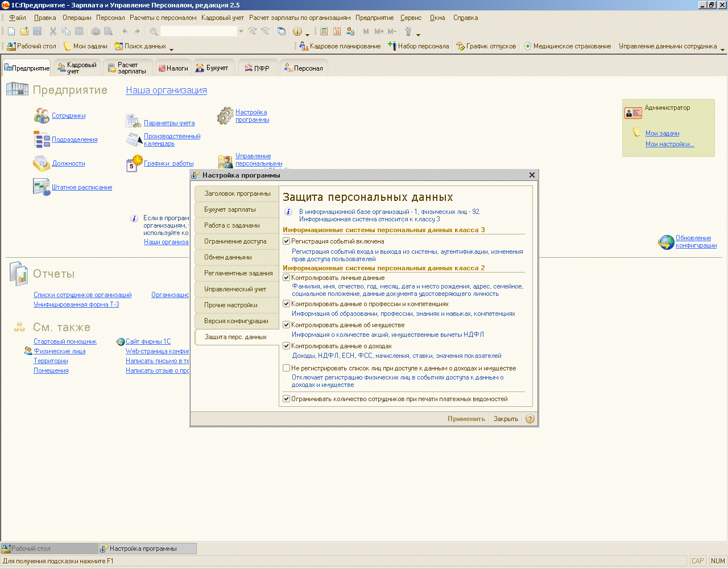The image size is (728, 569).
Task: Open the Сервис menu
Action: (x=411, y=18)
